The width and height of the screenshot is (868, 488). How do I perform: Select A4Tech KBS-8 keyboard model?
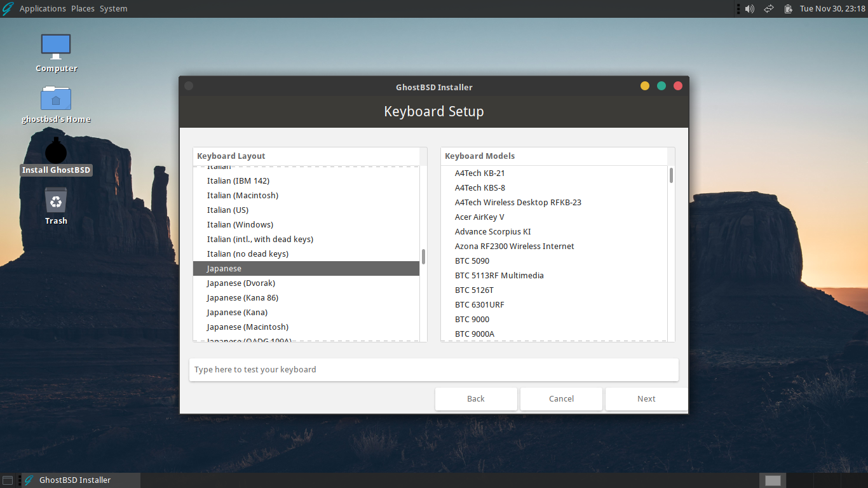tap(554, 188)
